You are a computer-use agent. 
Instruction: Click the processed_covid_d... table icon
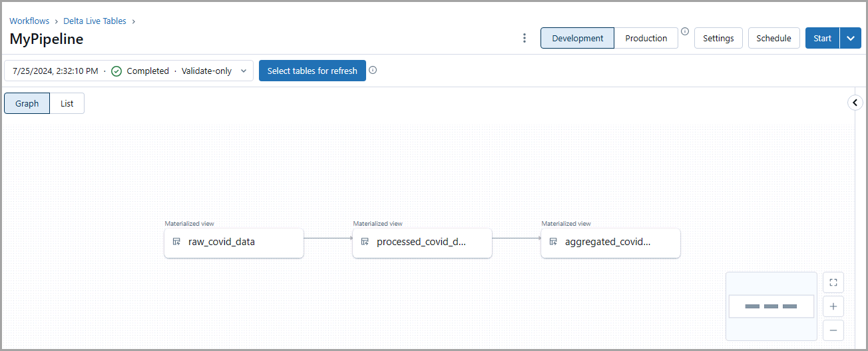click(365, 242)
